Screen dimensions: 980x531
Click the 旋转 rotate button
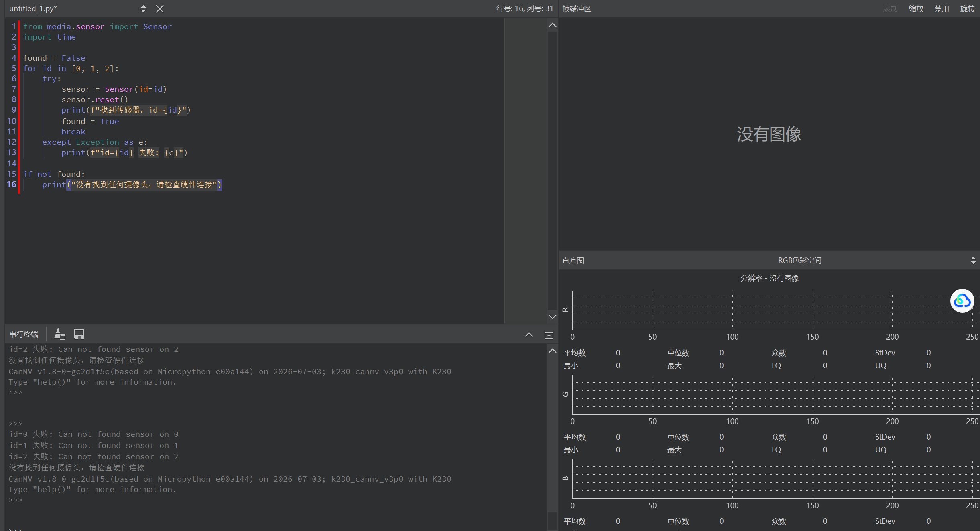click(x=968, y=9)
